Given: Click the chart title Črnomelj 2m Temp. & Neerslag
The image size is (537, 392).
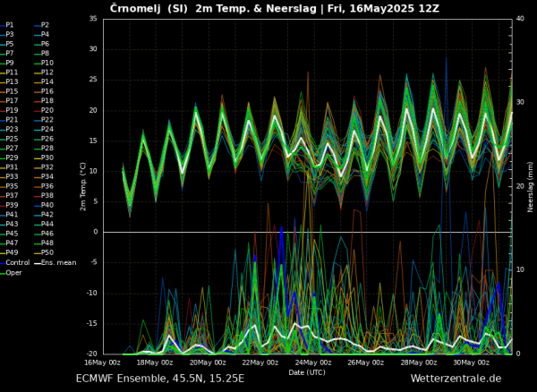Looking at the screenshot, I should pos(275,8).
